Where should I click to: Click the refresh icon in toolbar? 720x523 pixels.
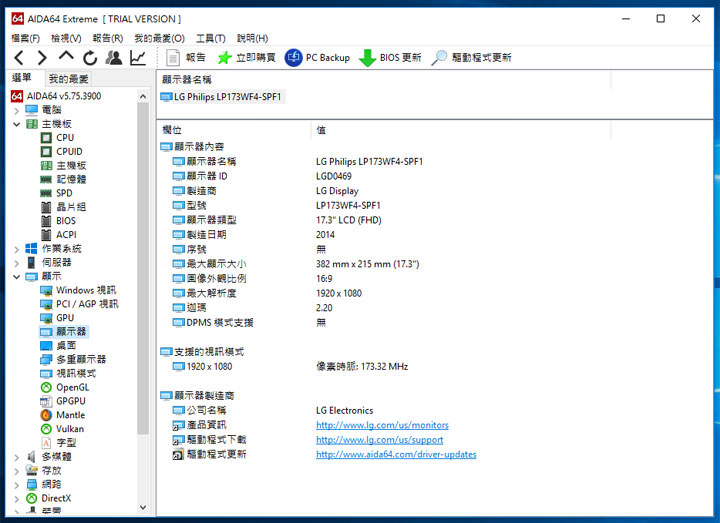coord(90,58)
